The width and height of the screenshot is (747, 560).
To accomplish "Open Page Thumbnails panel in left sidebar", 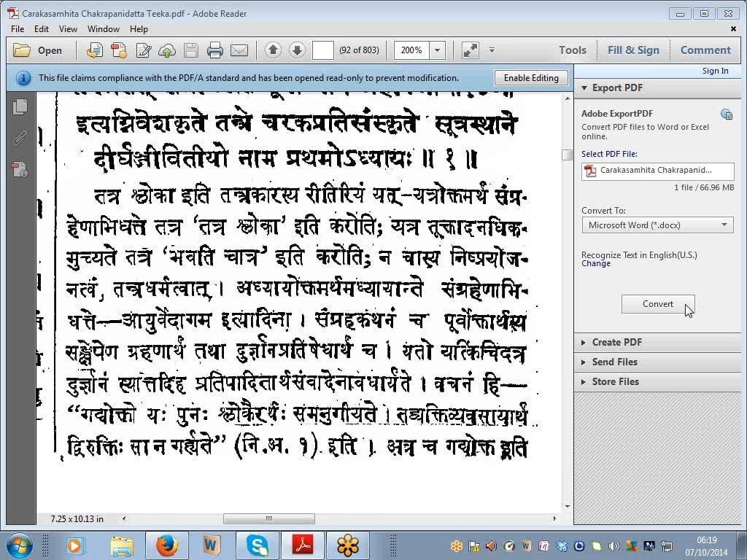I will tap(20, 106).
